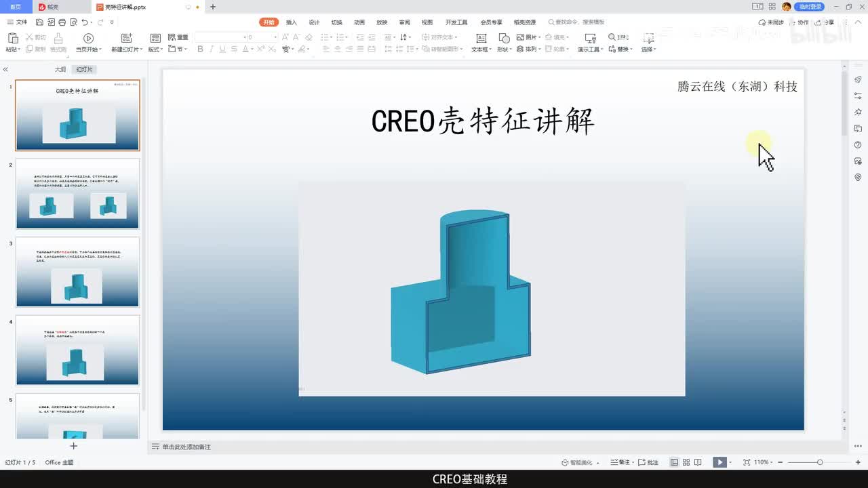
Task: Click the Smart Beautify (智能美化) button
Action: pos(581,462)
